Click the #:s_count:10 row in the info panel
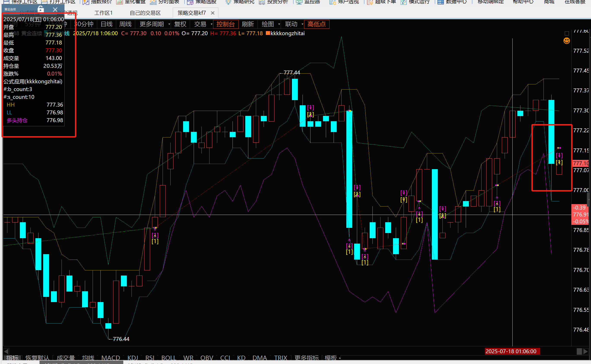This screenshot has width=591, height=364. click(34, 97)
